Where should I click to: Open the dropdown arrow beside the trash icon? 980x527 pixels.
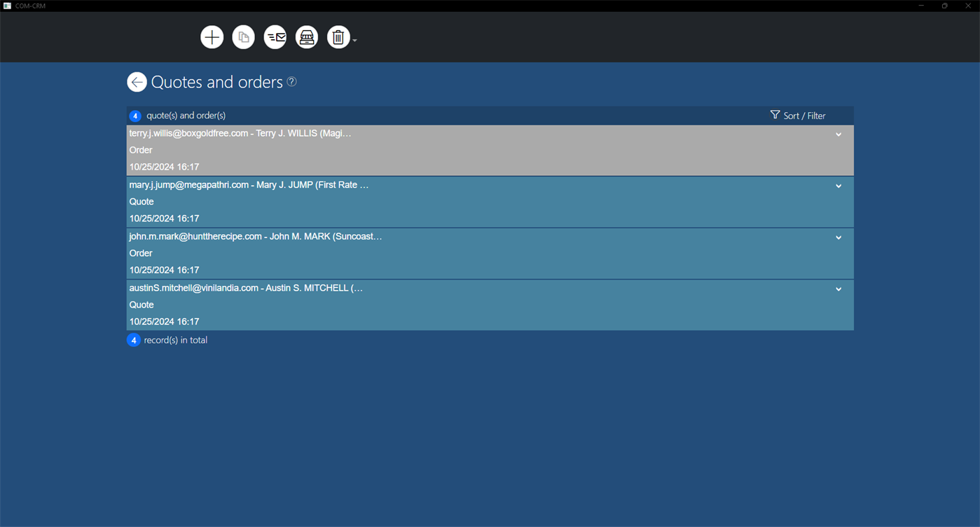(354, 41)
